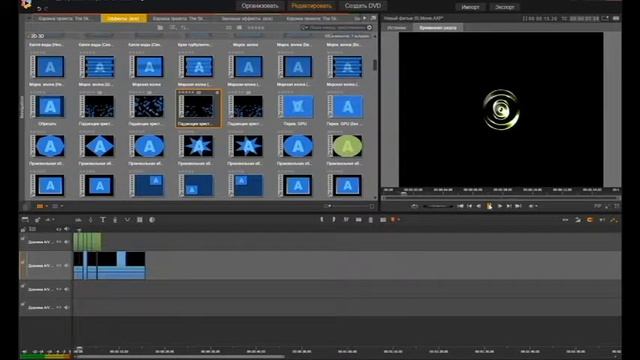Switch library to thumbnail view
Screen dimensions: 640x360
[239, 27]
